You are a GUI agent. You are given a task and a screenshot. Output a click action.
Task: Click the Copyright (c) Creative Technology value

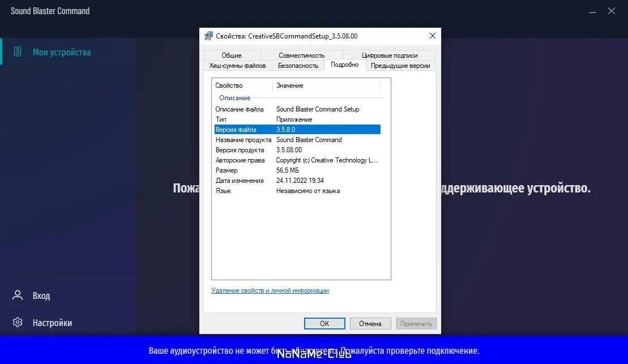pos(326,160)
